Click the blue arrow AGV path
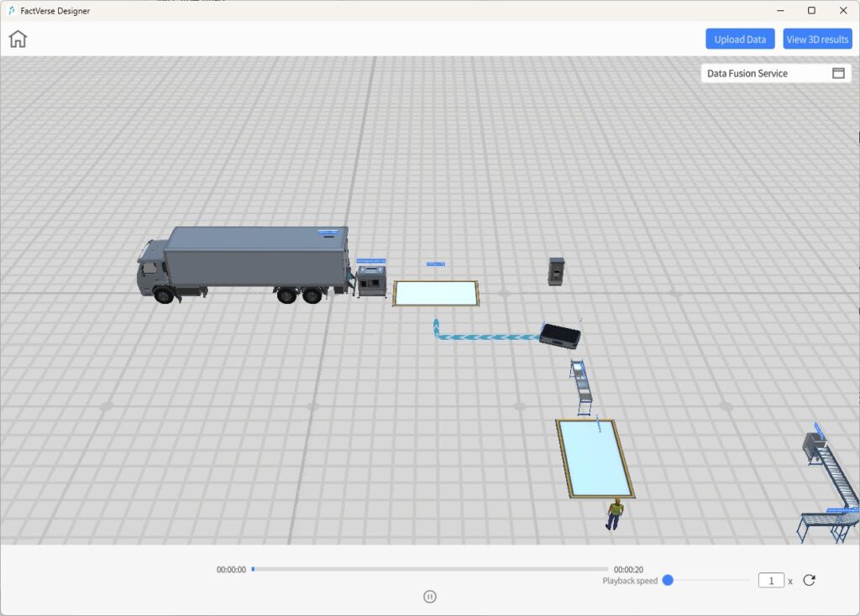The image size is (860, 616). click(x=487, y=337)
